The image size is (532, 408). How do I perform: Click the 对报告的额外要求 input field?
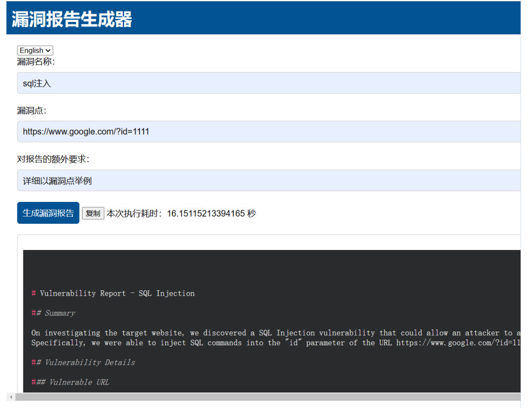click(269, 180)
